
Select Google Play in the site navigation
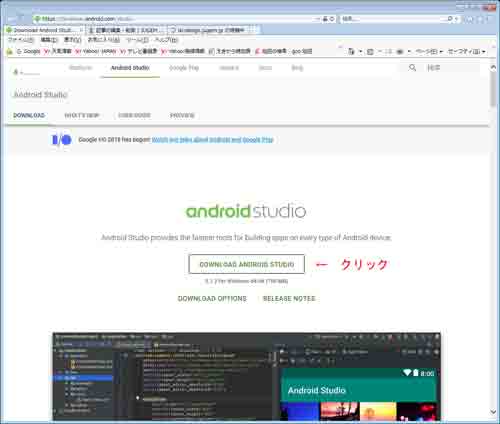pos(184,68)
